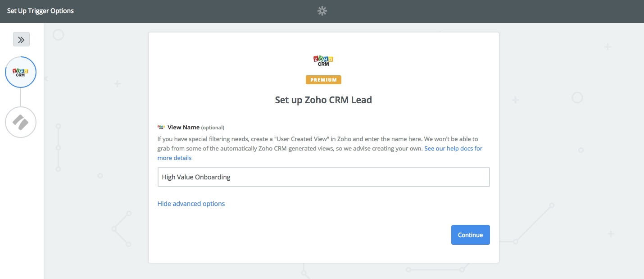This screenshot has width=644, height=279.
Task: Click the connector line between sidebar steps
Action: 21,97
